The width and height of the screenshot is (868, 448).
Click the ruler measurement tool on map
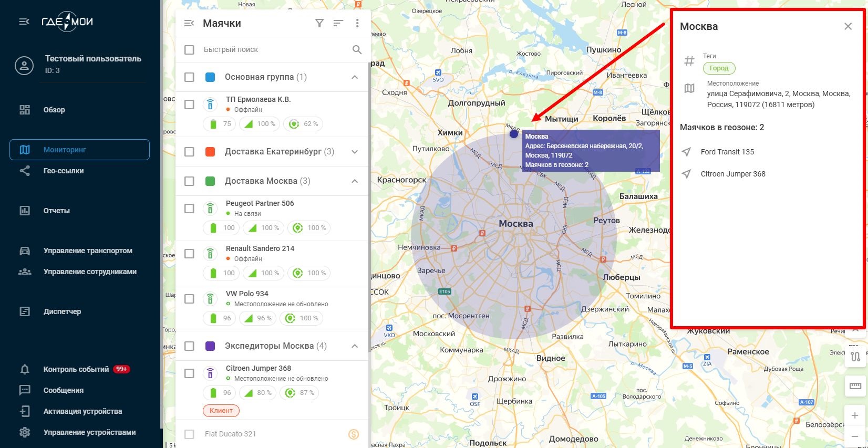coord(855,386)
